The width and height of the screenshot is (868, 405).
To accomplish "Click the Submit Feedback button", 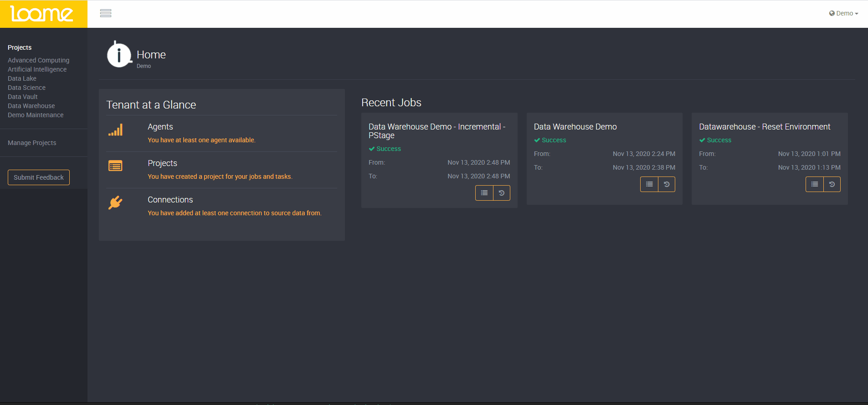I will tap(39, 177).
